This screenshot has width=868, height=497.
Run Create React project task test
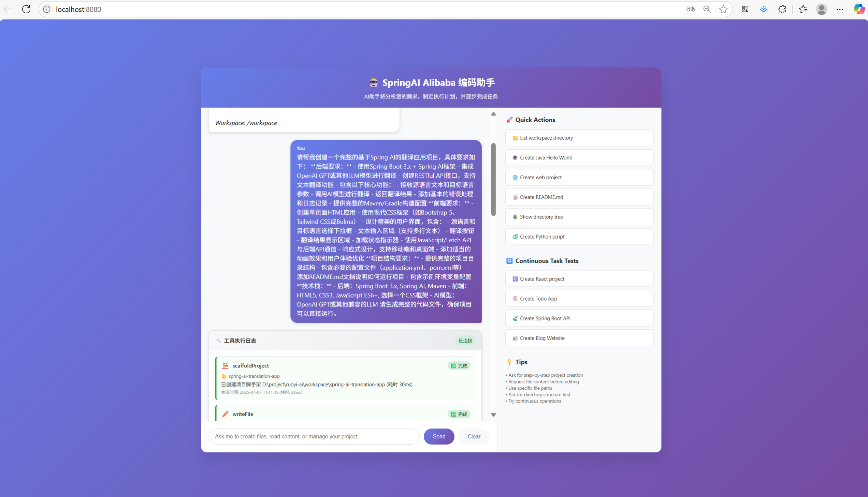coord(579,279)
